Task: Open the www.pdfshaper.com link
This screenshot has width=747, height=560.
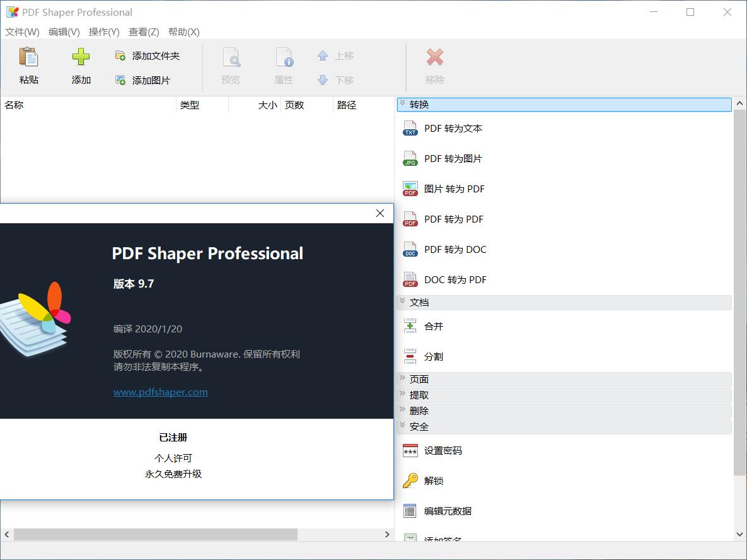Action: [x=160, y=392]
